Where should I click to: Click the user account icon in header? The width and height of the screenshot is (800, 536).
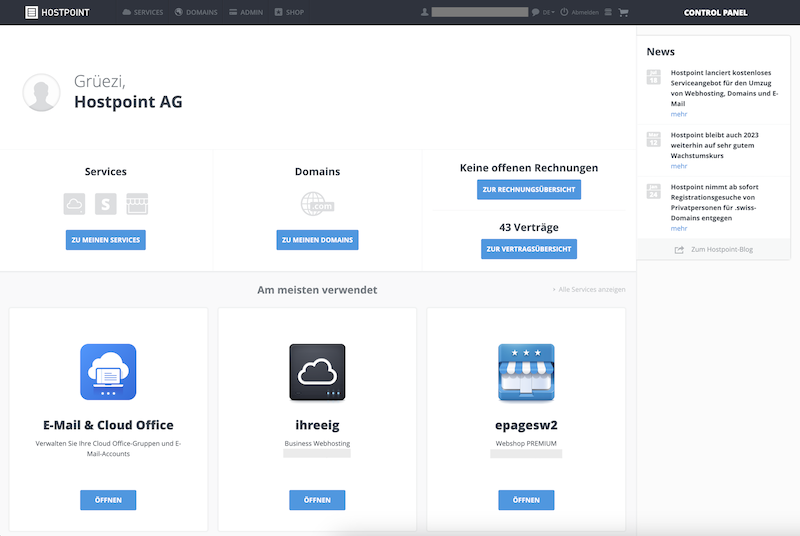(x=424, y=12)
